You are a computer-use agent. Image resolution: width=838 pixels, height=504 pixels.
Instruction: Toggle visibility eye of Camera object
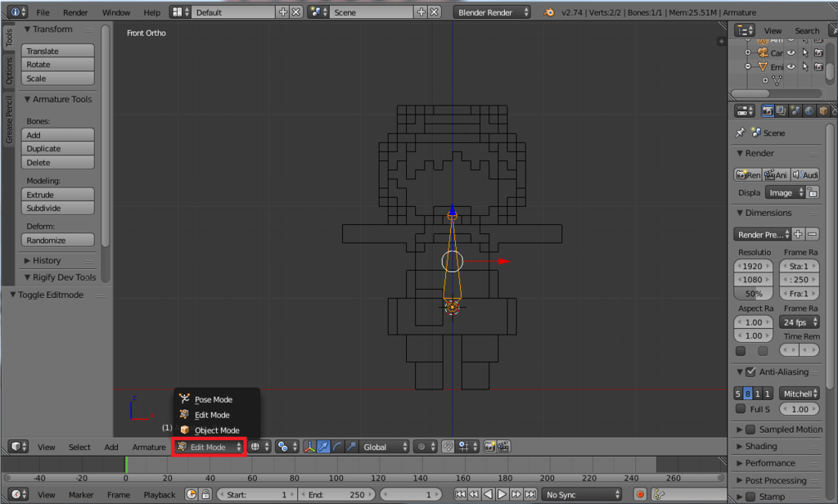coord(791,53)
